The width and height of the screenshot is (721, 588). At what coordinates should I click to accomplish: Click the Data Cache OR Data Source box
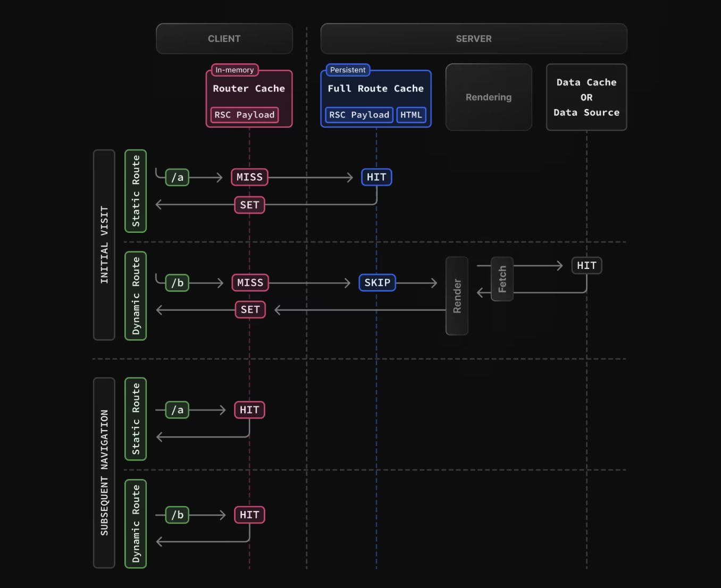point(586,97)
